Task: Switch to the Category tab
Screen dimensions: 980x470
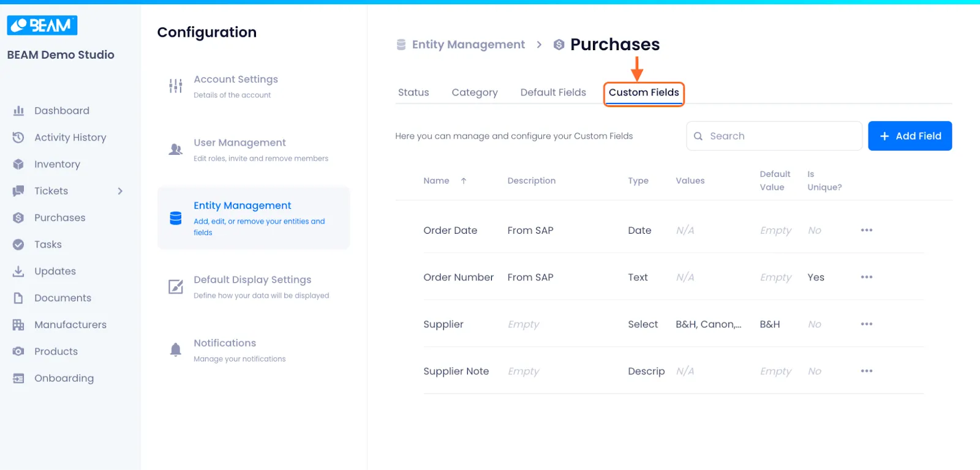Action: click(x=475, y=92)
